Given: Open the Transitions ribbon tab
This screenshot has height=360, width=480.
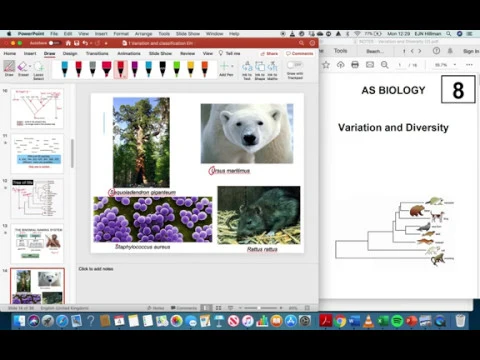Looking at the screenshot, I should point(97,53).
